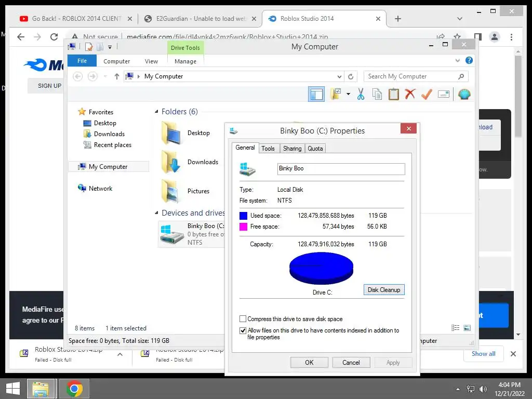Select the Desktop folder icon

pyautogui.click(x=171, y=133)
